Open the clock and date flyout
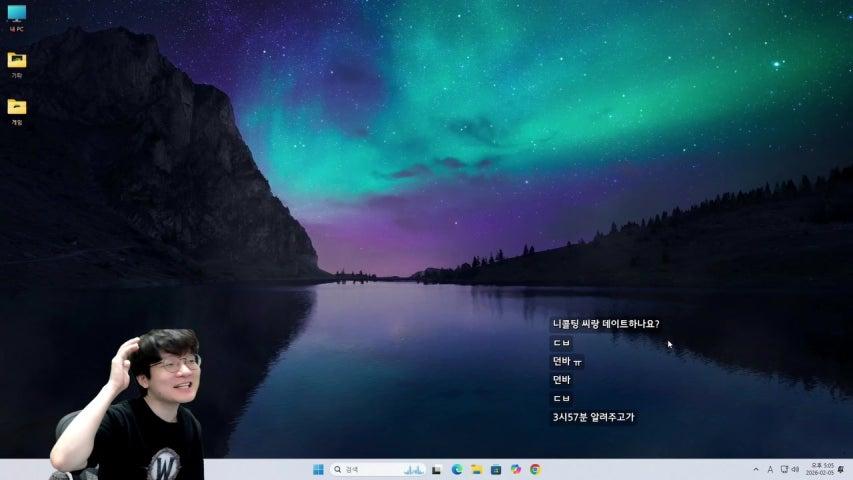The width and height of the screenshot is (853, 480). [820, 469]
